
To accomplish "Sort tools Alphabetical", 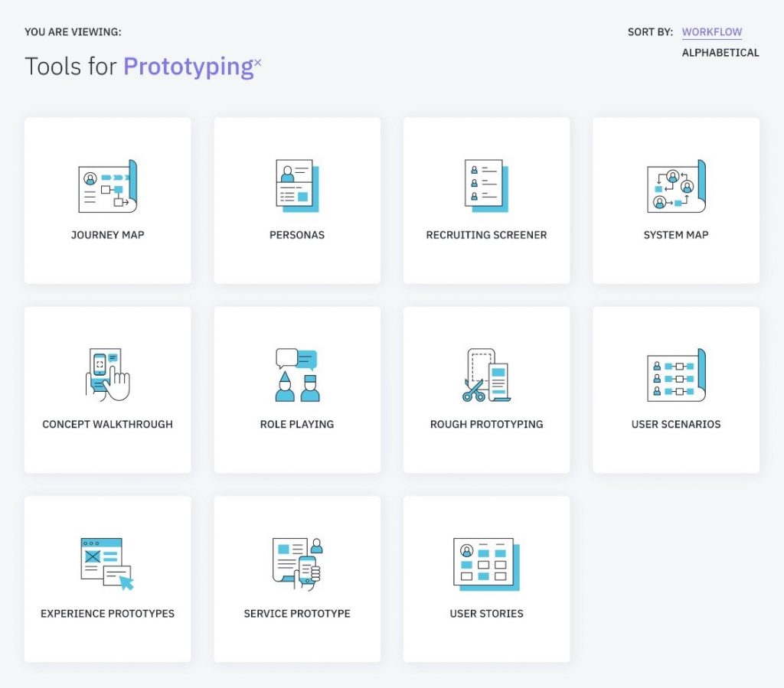I will point(720,53).
